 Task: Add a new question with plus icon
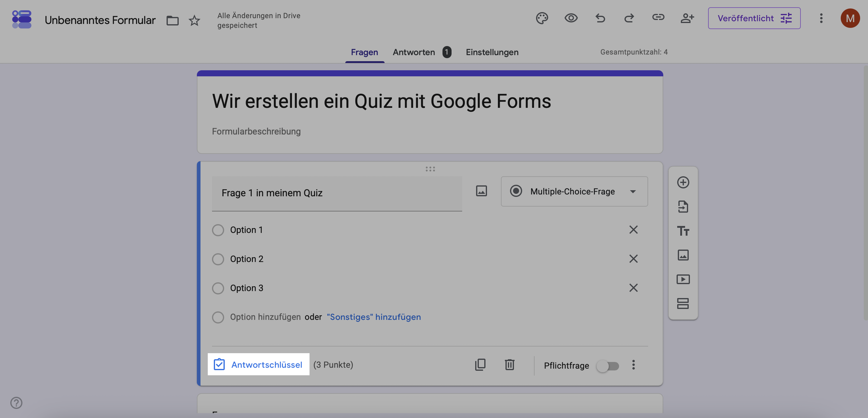(x=683, y=182)
